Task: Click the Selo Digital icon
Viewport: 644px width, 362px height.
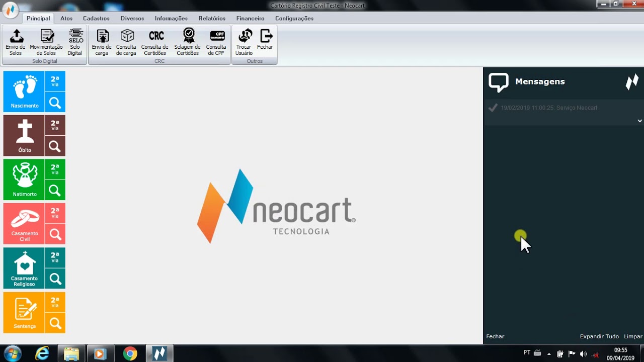Action: pyautogui.click(x=75, y=42)
